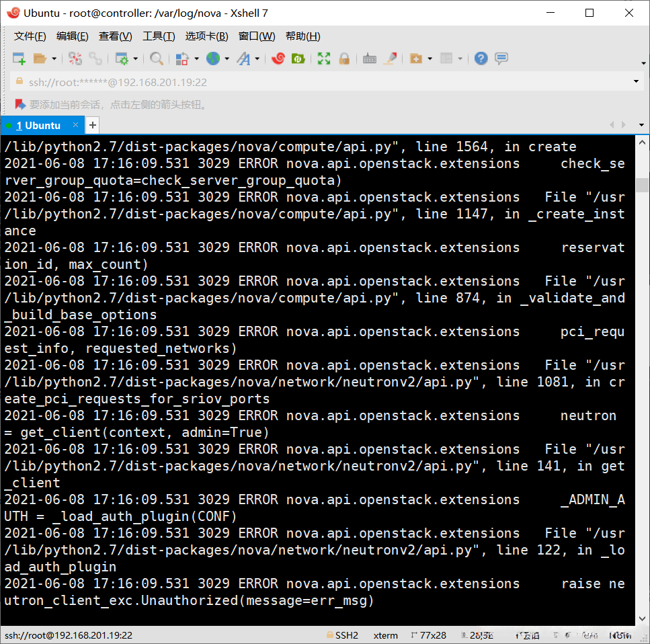Click the vertical scrollbar thumb
Viewport: 650px width, 644px height.
click(x=642, y=185)
